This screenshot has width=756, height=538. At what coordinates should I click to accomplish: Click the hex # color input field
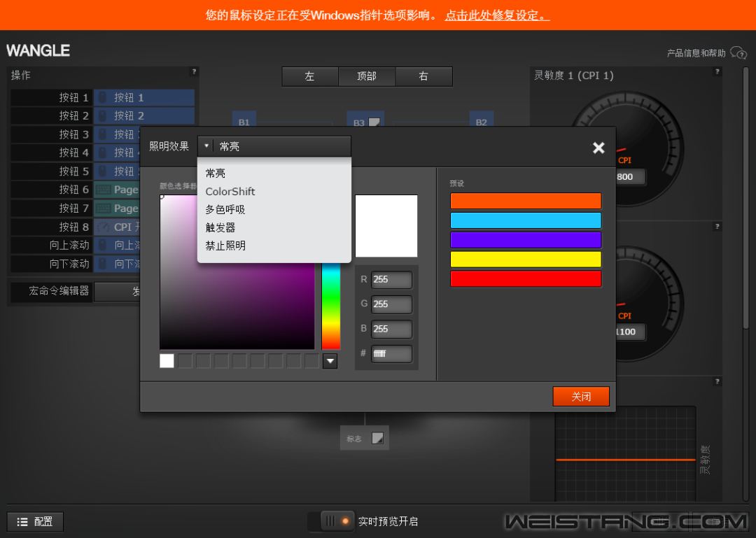[x=391, y=354]
